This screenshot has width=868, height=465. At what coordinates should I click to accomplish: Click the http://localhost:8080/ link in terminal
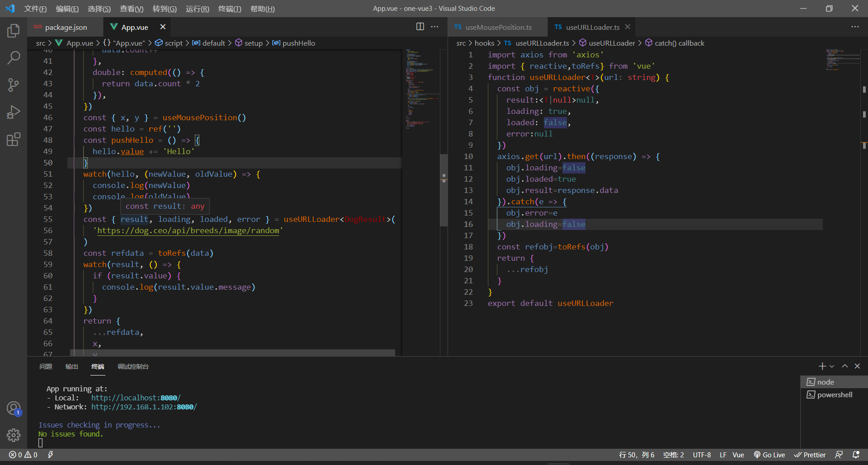pyautogui.click(x=136, y=398)
